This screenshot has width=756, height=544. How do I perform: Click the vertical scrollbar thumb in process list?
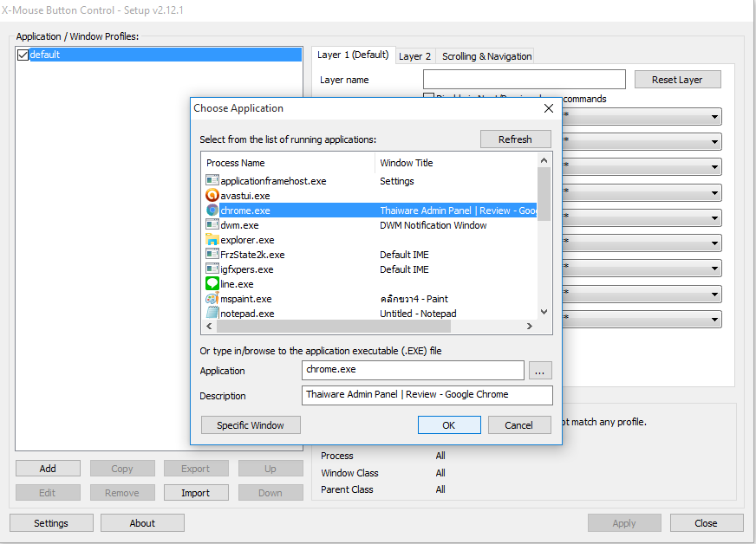544,194
